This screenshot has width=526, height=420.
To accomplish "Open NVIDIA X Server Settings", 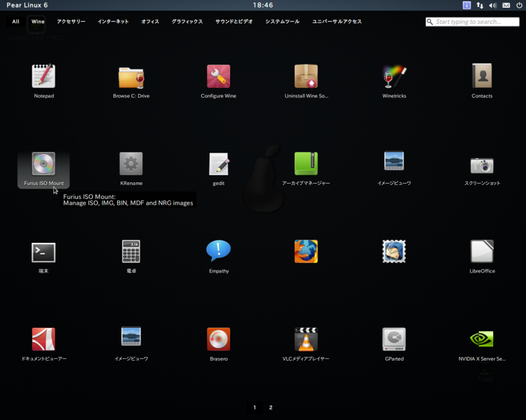I will pos(482,339).
